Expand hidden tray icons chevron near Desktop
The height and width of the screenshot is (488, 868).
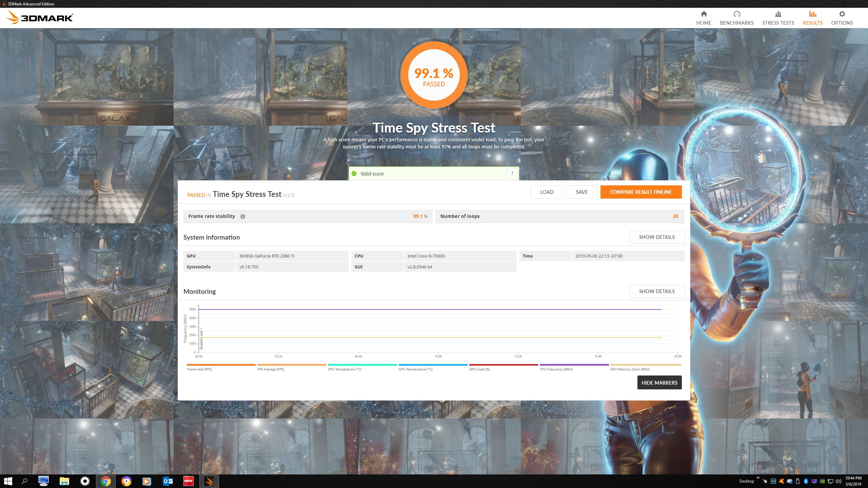coord(758,478)
